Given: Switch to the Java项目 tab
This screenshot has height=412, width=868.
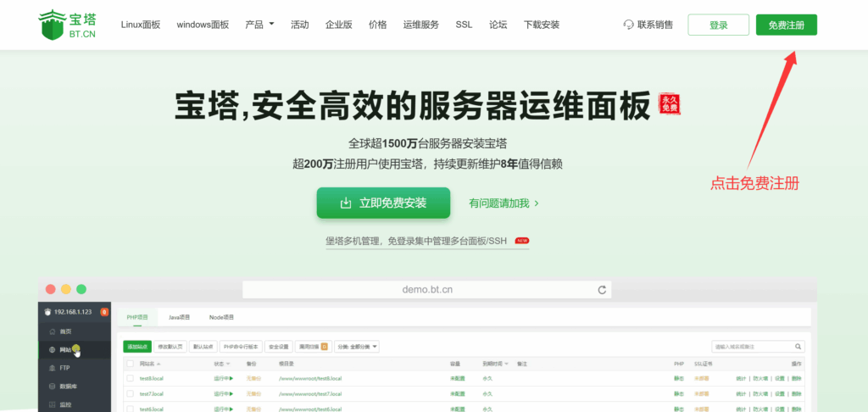Looking at the screenshot, I should pyautogui.click(x=180, y=317).
